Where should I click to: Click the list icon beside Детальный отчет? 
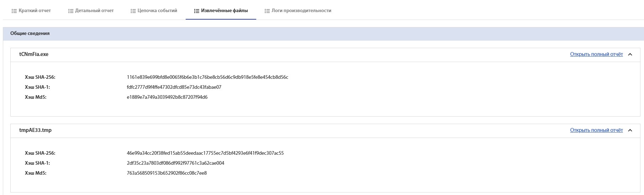71,11
